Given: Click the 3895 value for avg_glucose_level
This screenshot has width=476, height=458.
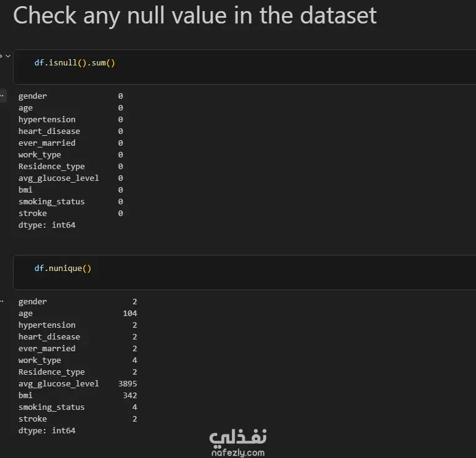Looking at the screenshot, I should click(128, 383).
